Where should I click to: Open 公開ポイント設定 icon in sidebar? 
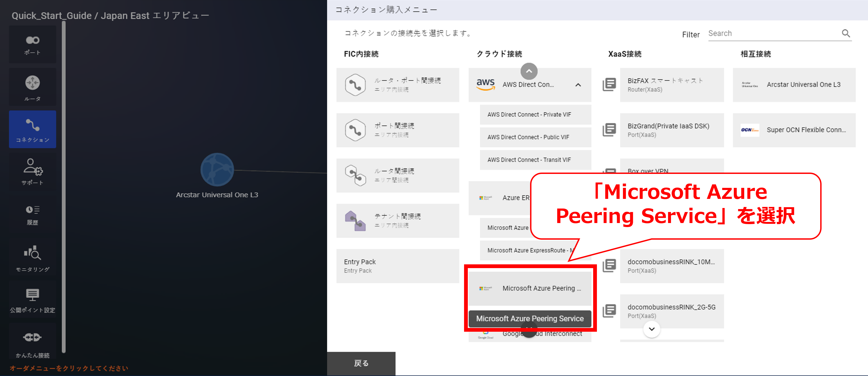[32, 300]
